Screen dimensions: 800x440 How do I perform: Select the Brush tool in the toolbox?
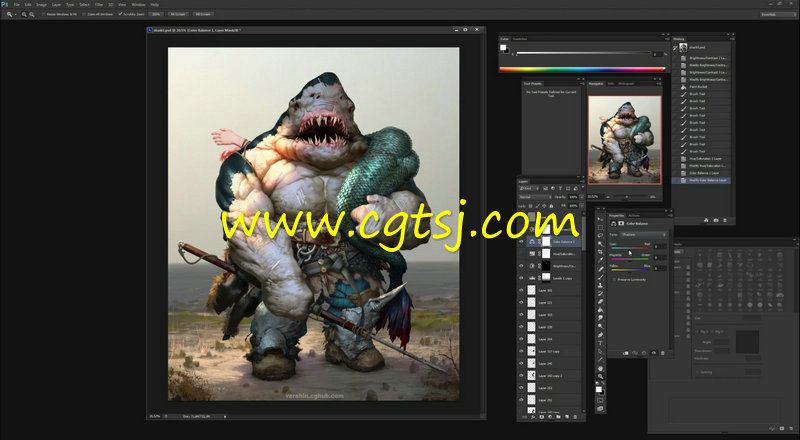click(601, 277)
